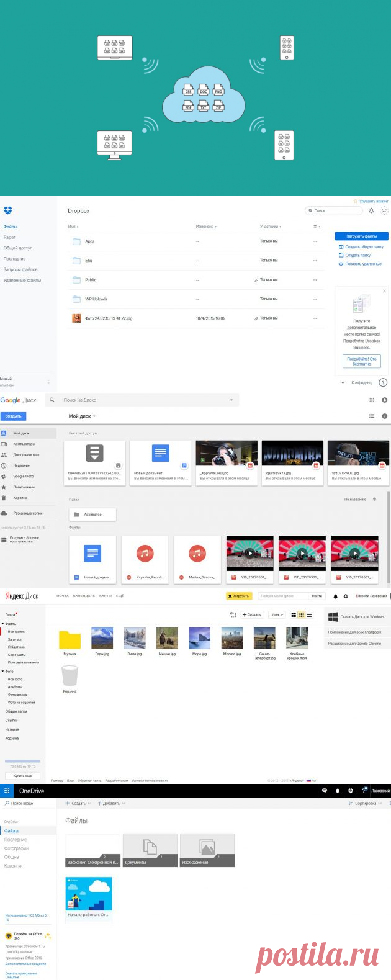The height and width of the screenshot is (980, 391).
Task: Click the Yandex Disk notification bell
Action: click(x=336, y=596)
